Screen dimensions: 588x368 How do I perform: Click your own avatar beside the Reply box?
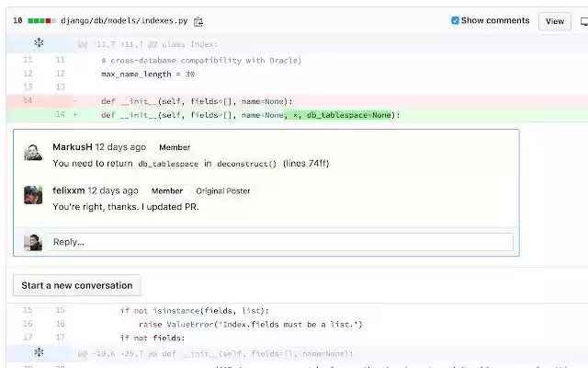[33, 242]
